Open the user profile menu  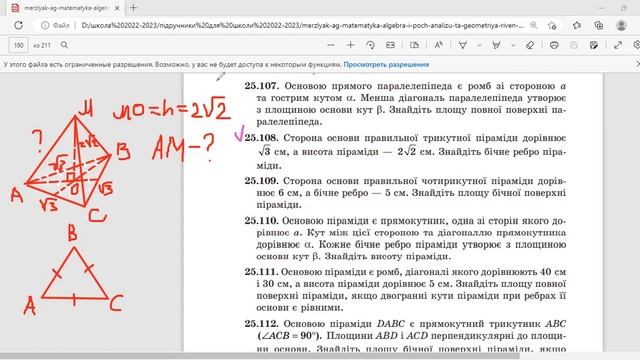621,25
